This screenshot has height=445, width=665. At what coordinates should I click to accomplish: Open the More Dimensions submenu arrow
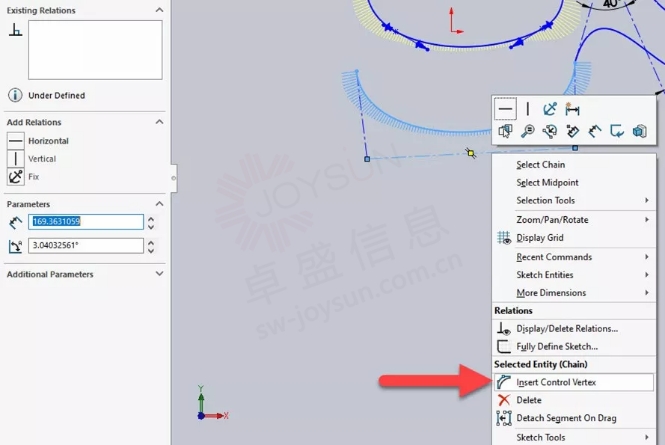pyautogui.click(x=647, y=292)
